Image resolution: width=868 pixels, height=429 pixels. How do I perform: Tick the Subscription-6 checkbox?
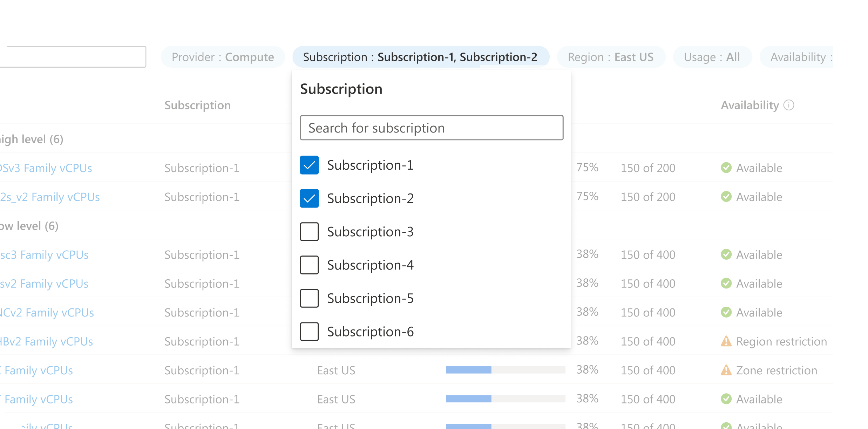(x=309, y=332)
